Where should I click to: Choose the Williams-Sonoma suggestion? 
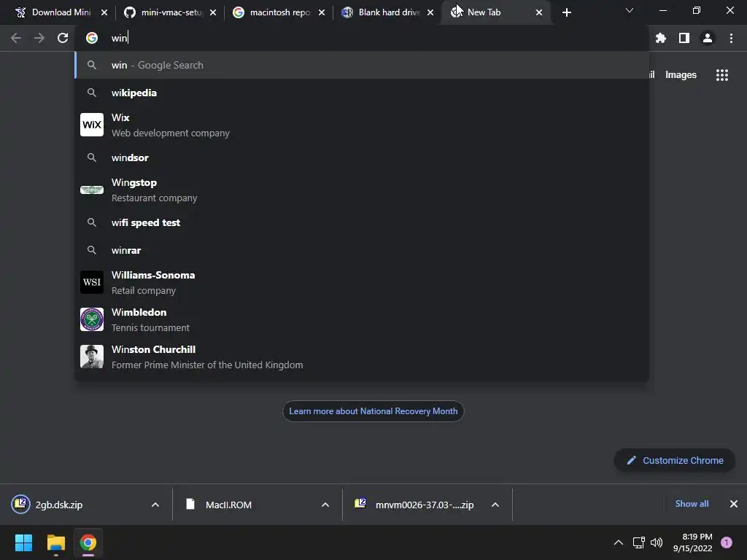pyautogui.click(x=362, y=282)
